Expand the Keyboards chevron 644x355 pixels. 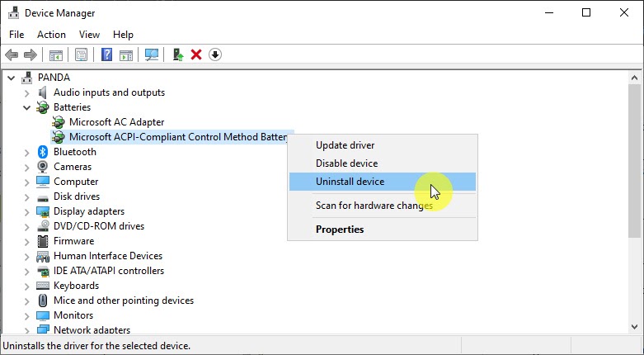(26, 286)
